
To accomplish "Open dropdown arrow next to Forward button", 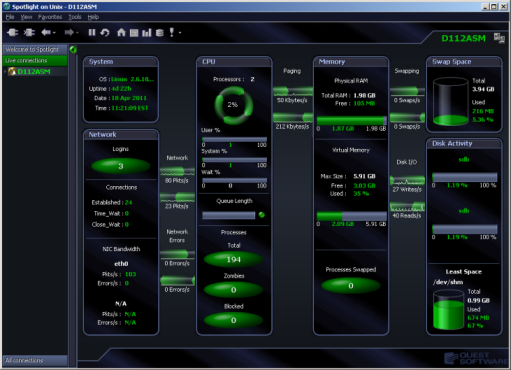I will point(77,33).
